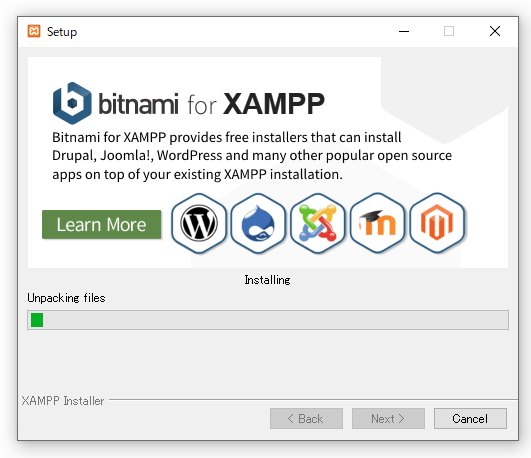Click the WordPress hexagon icon

(199, 223)
